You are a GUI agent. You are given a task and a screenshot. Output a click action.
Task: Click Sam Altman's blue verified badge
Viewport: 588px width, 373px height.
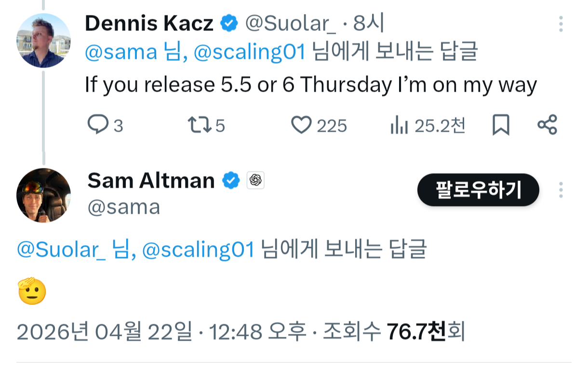[231, 180]
